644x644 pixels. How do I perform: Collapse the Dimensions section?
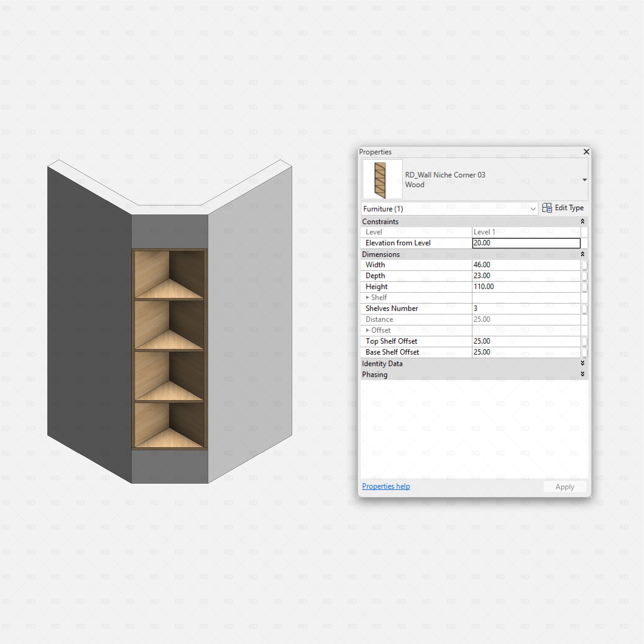pos(582,254)
